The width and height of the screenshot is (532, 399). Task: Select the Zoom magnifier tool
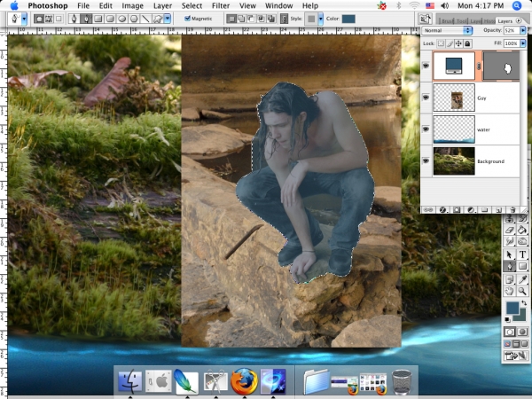pyautogui.click(x=522, y=291)
